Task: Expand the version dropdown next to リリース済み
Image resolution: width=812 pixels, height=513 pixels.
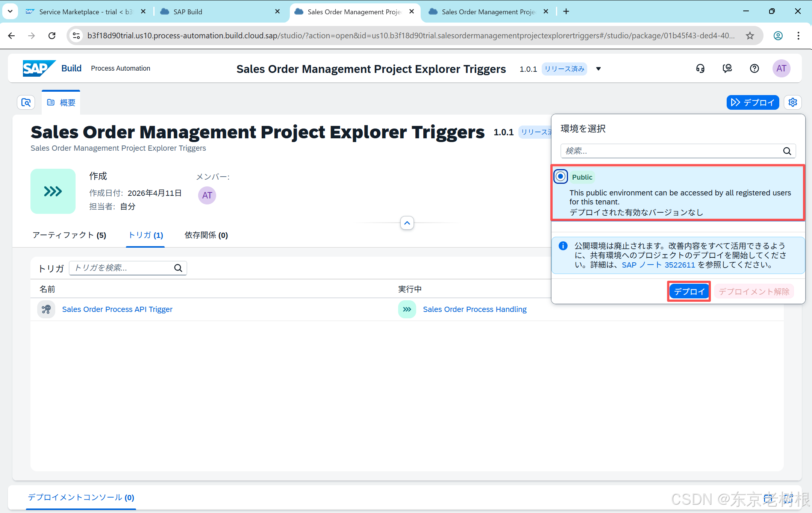Action: 598,69
